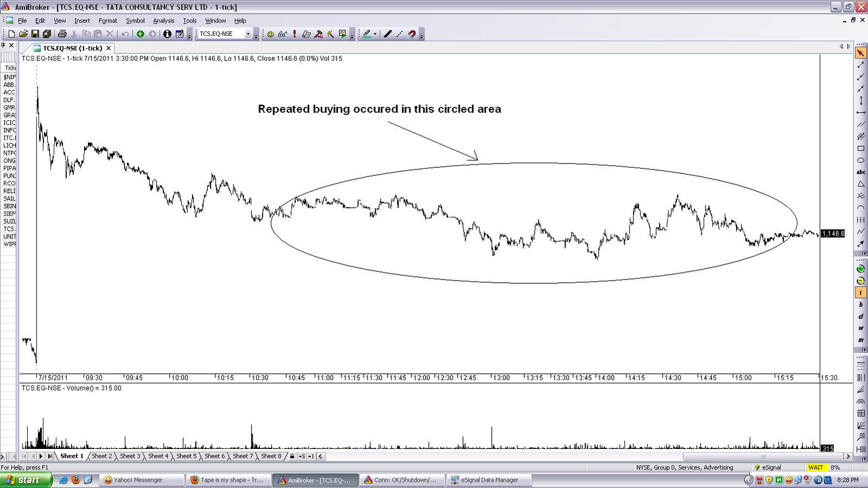Switch chart to monthly 'm' interval

pos(860,340)
